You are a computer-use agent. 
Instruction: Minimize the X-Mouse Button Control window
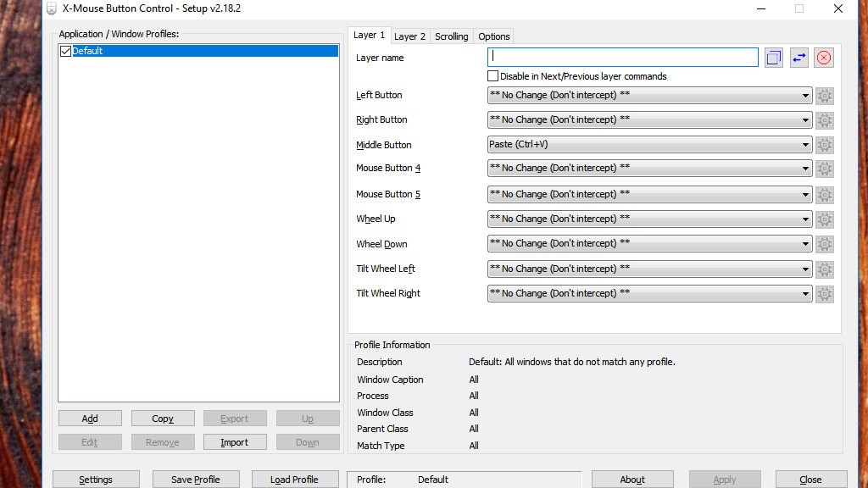pyautogui.click(x=761, y=8)
